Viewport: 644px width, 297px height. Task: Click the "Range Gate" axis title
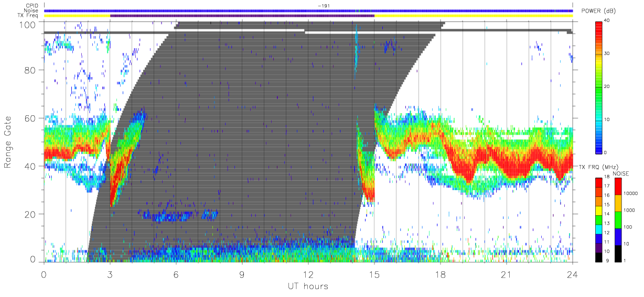(8, 142)
